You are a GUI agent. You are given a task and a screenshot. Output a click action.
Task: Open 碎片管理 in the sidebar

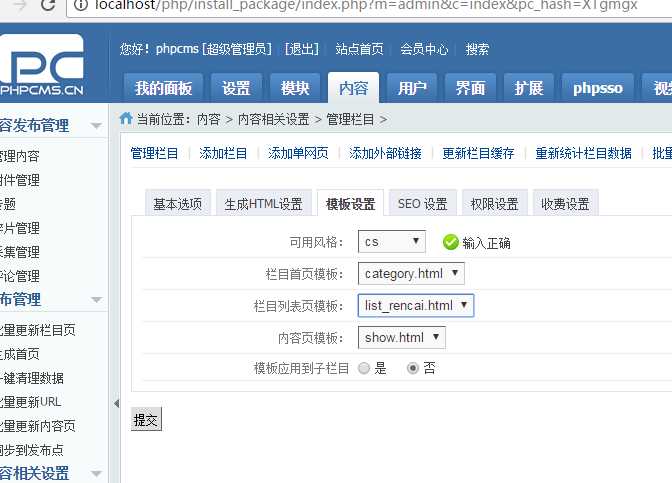tap(20, 228)
